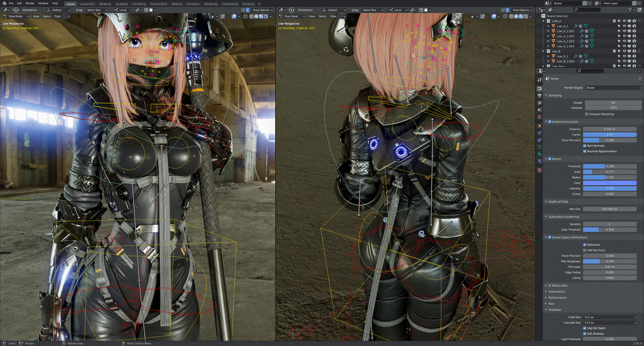Open the Texture properties tab
Screen dimensions: 644x346
click(539, 170)
